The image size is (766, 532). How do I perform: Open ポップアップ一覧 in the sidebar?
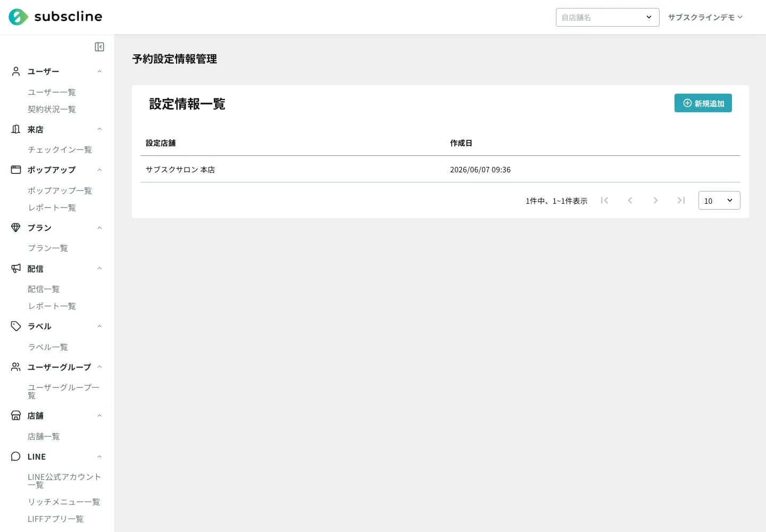click(60, 190)
